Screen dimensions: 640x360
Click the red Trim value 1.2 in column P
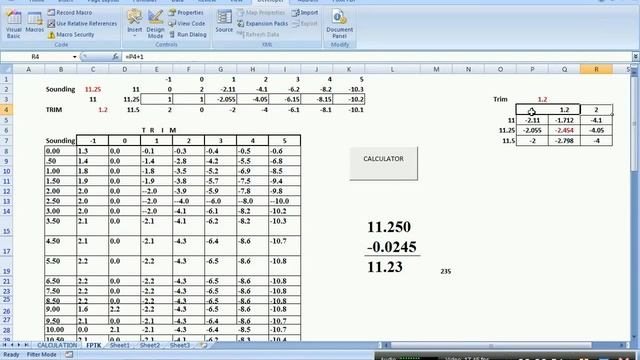542,99
